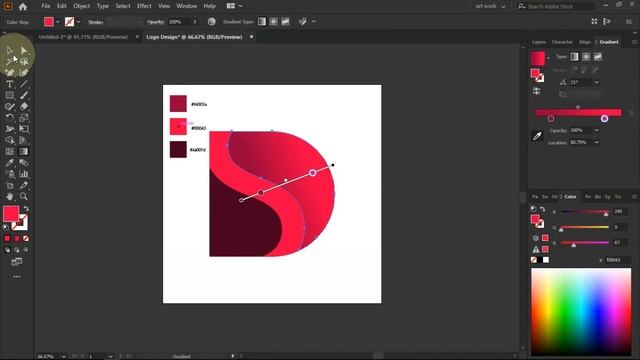Click Stroke label in control bar
Image resolution: width=640 pixels, height=360 pixels.
[96, 22]
